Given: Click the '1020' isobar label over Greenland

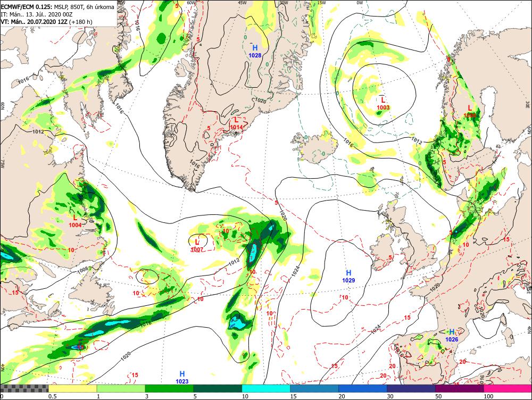Looking at the screenshot, I should pos(260,101).
